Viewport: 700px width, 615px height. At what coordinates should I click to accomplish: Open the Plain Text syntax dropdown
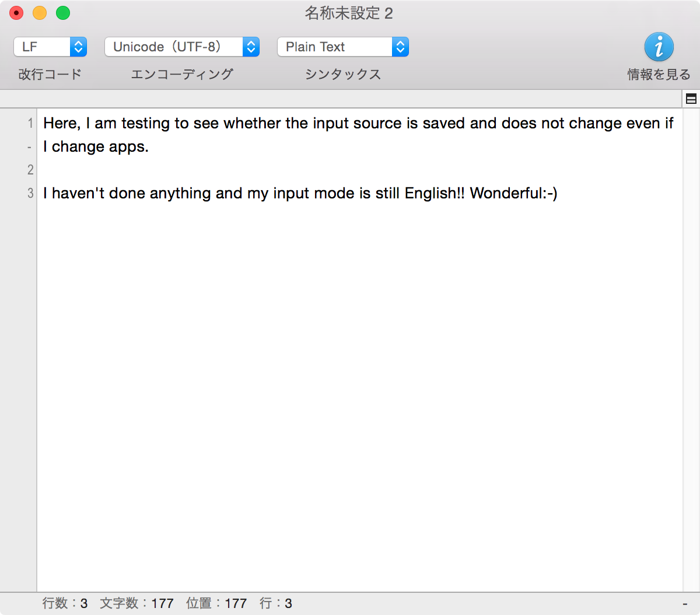point(343,47)
